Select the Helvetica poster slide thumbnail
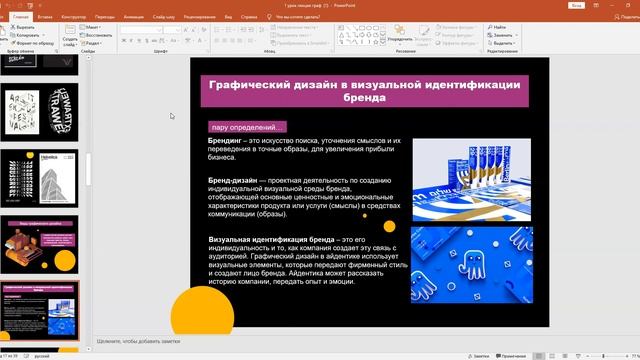640x360 pixels. point(39,178)
